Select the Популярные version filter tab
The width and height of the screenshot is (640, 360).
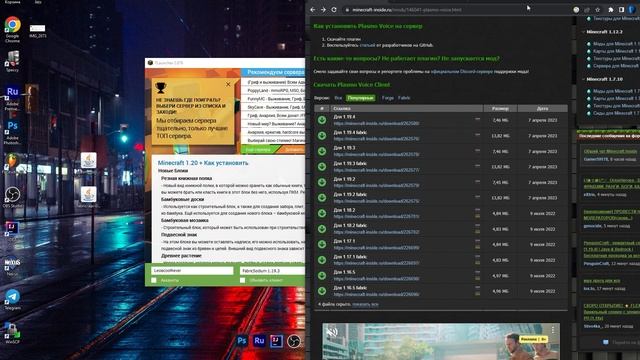click(360, 98)
